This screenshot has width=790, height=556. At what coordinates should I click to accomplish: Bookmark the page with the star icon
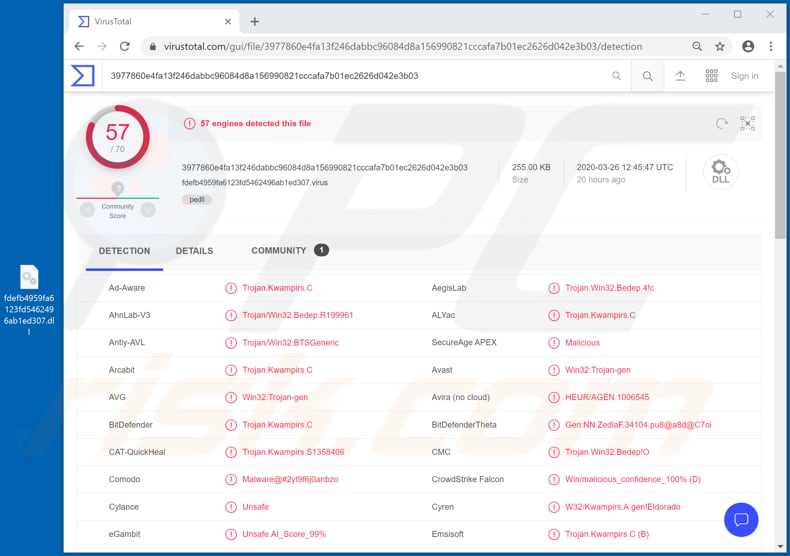coord(719,46)
